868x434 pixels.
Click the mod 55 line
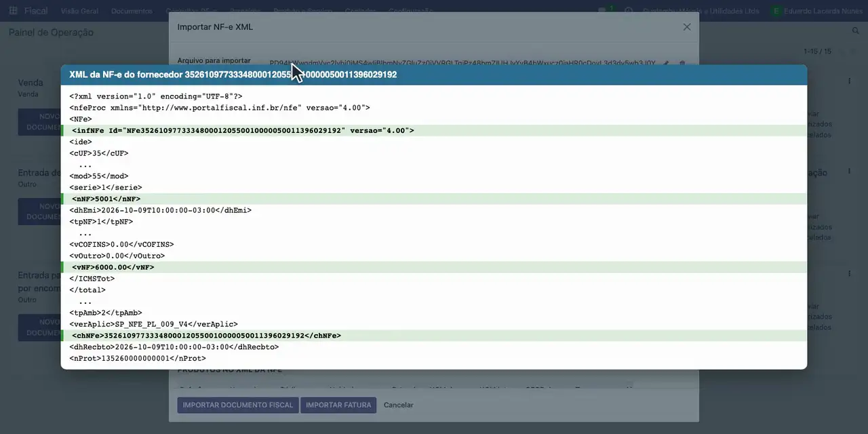click(x=98, y=176)
